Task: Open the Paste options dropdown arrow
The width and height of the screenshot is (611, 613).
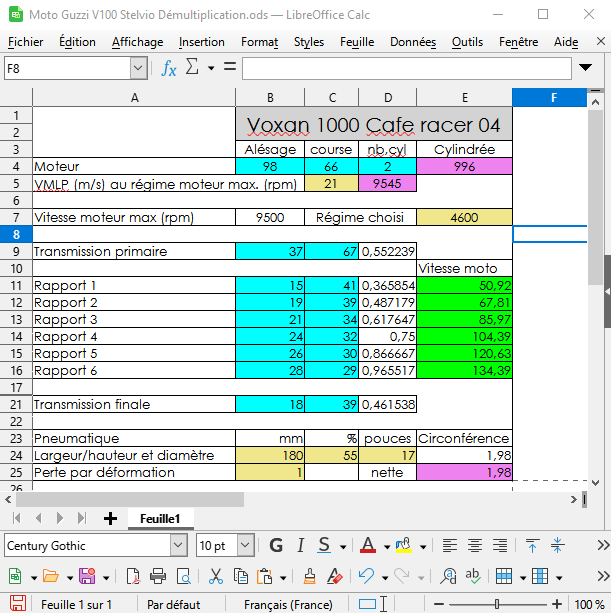Action: click(x=283, y=577)
